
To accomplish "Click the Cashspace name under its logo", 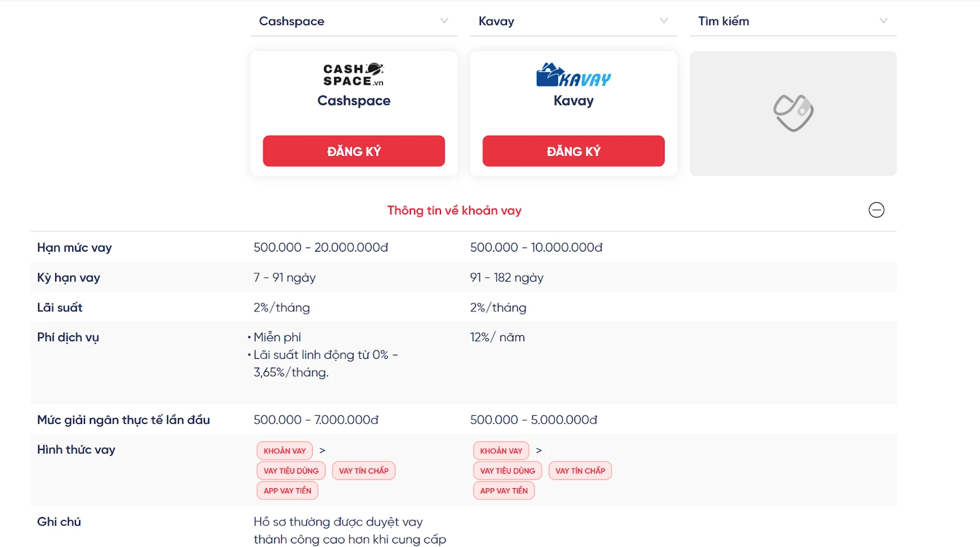I will coord(354,100).
